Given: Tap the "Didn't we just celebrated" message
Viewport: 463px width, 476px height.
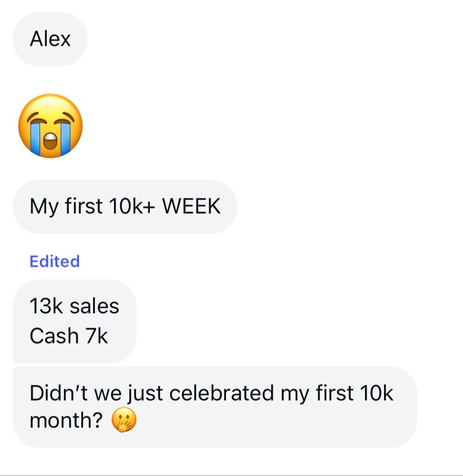Looking at the screenshot, I should [214, 407].
